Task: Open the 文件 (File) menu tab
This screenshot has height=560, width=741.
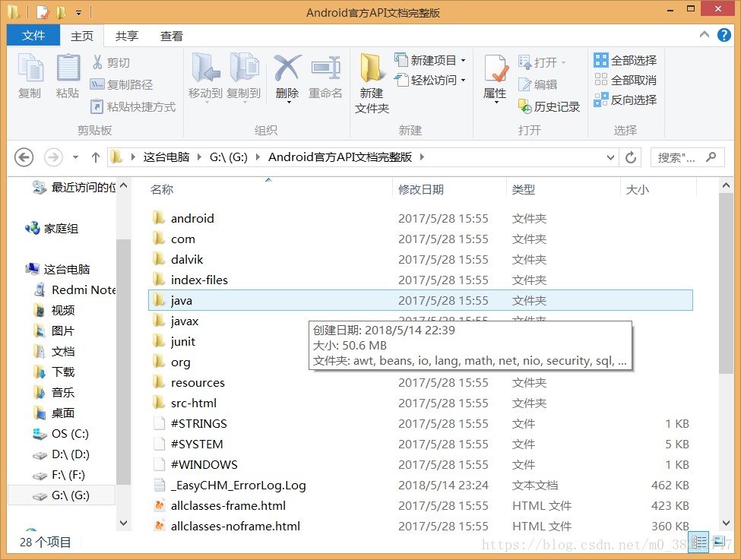Action: [x=33, y=36]
